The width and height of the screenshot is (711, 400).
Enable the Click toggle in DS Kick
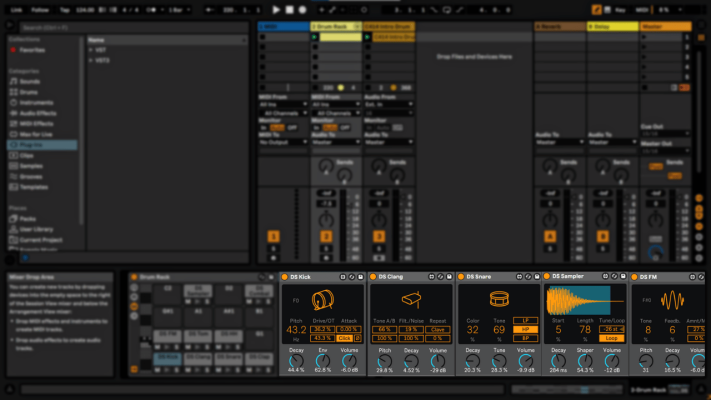(x=344, y=338)
